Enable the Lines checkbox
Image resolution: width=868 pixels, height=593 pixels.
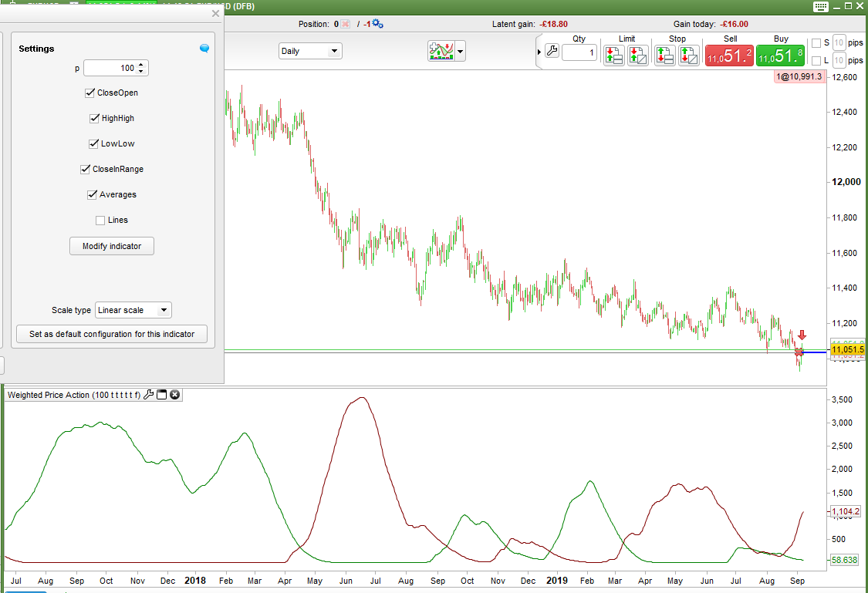tap(100, 221)
